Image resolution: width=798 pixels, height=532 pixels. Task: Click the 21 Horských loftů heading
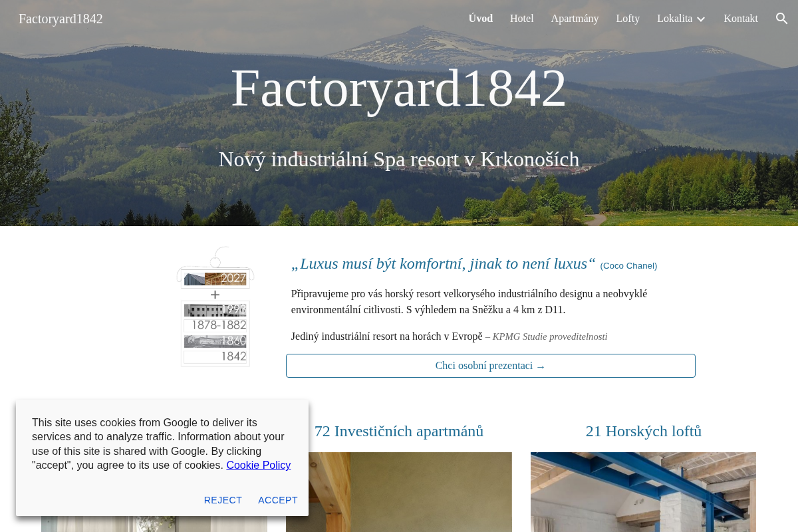(644, 431)
